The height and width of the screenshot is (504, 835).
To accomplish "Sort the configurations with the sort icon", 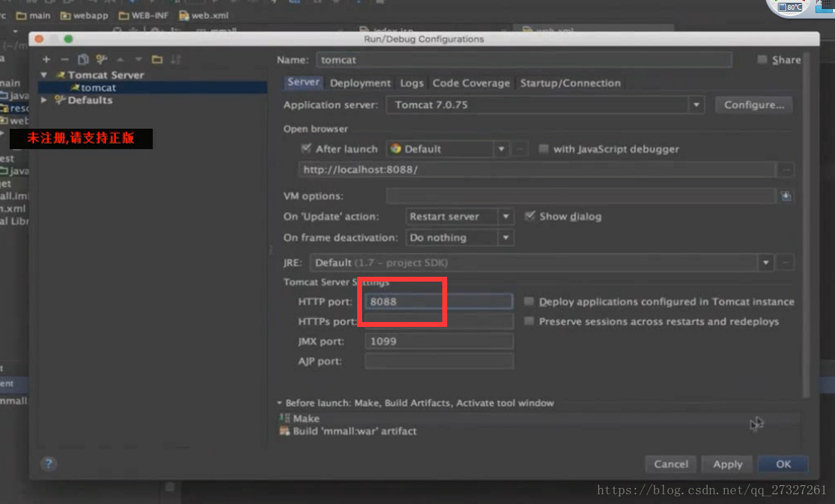I will coord(176,60).
